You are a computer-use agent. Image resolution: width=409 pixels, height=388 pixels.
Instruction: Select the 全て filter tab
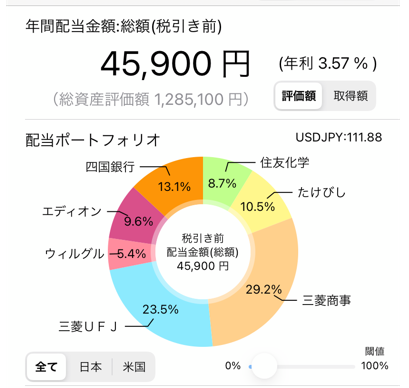(x=46, y=367)
